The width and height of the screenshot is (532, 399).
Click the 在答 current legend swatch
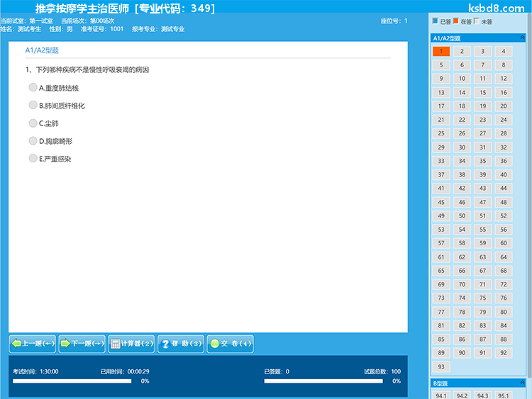455,21
